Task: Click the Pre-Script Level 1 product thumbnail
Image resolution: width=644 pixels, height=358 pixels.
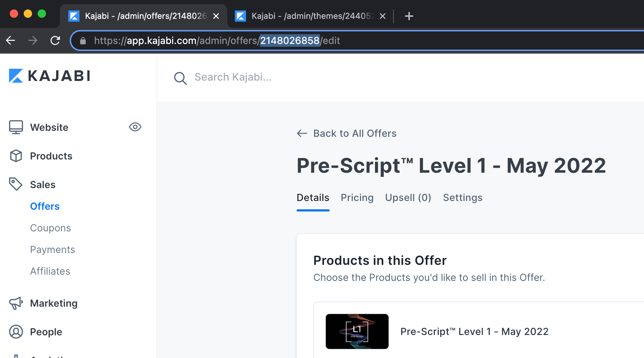Action: point(357,331)
